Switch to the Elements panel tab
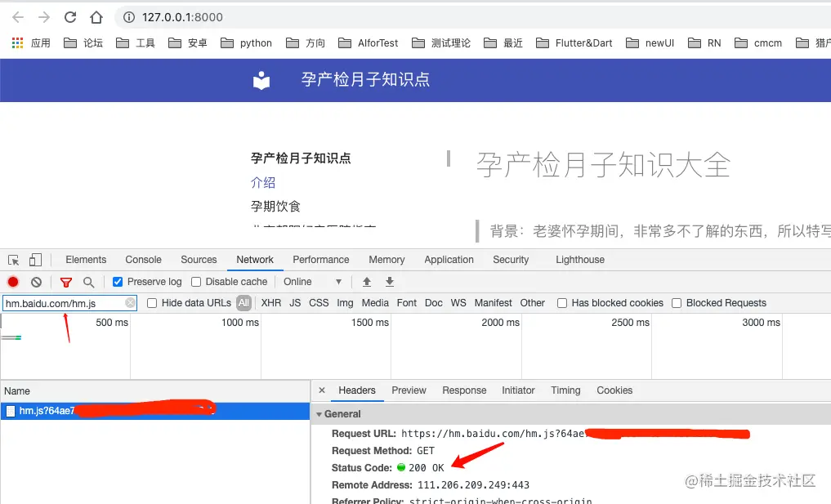831x504 pixels. 86,260
